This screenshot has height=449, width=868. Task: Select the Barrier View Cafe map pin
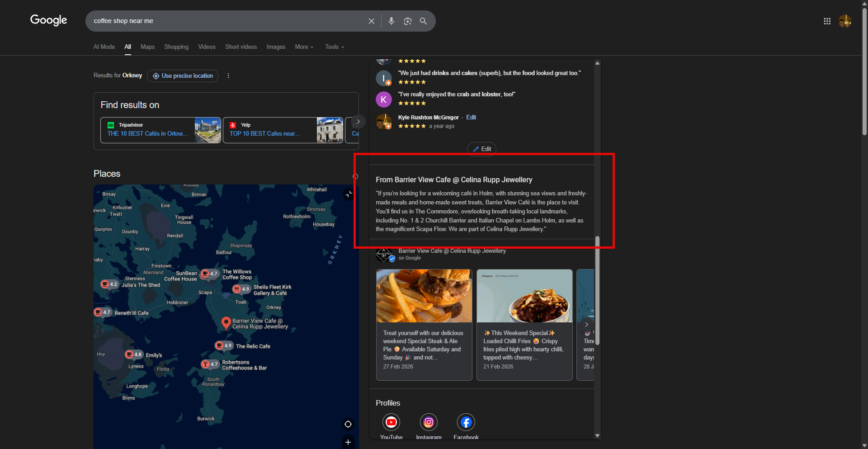[226, 323]
